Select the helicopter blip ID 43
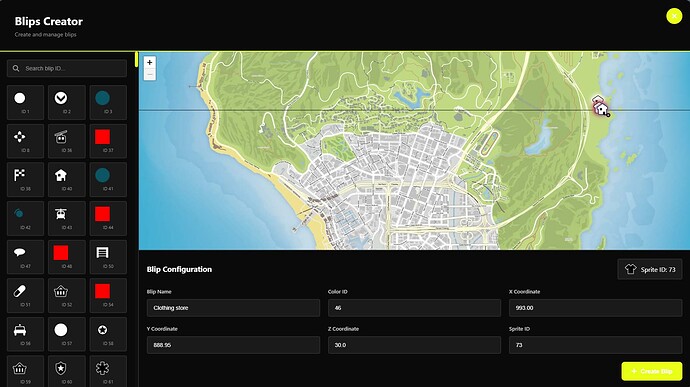 66,218
